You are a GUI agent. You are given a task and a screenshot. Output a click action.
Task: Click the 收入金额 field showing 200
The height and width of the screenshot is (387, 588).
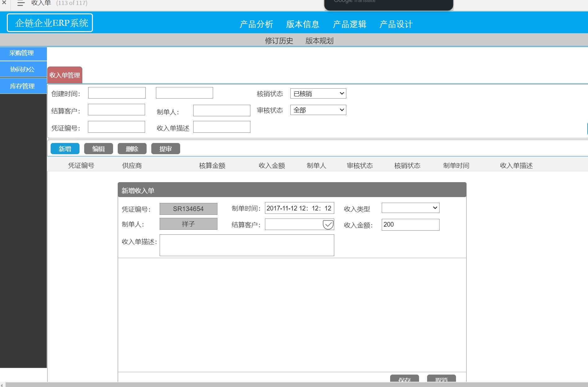[x=411, y=225]
